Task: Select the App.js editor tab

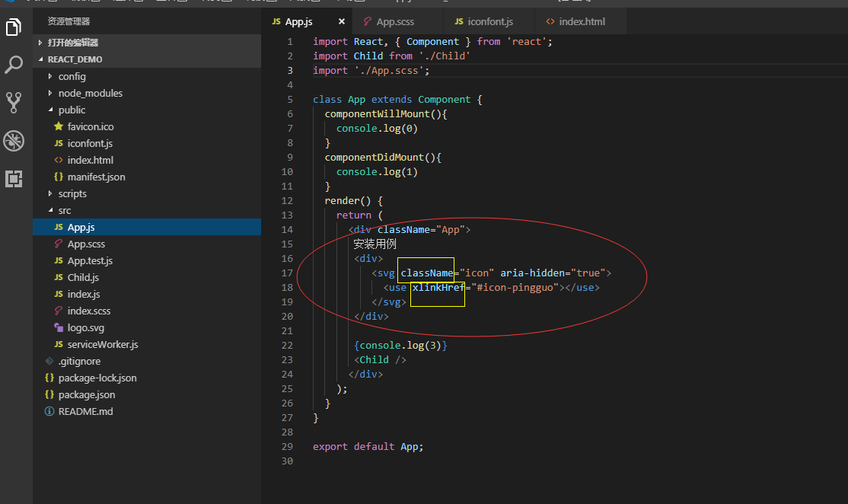Action: coord(298,21)
